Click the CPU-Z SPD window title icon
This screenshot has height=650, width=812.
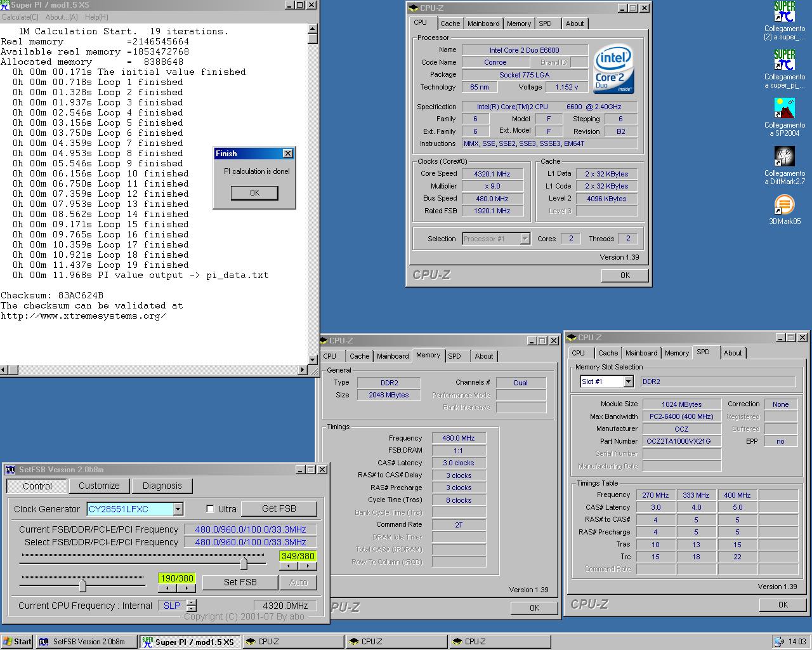pyautogui.click(x=573, y=338)
